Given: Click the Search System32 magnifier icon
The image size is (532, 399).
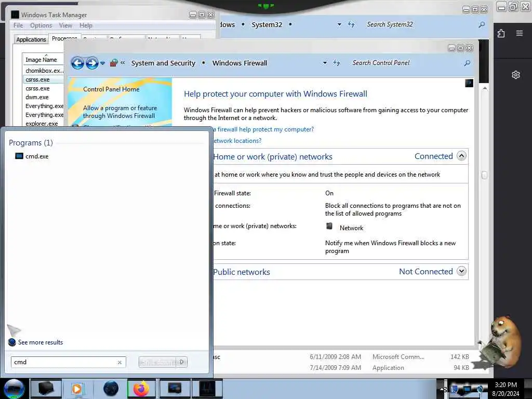Looking at the screenshot, I should tap(482, 24).
